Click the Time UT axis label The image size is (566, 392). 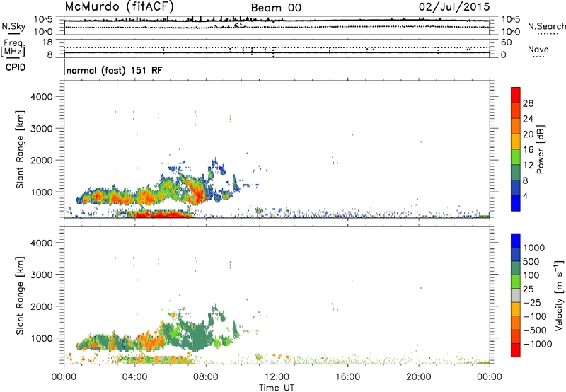[x=277, y=388]
